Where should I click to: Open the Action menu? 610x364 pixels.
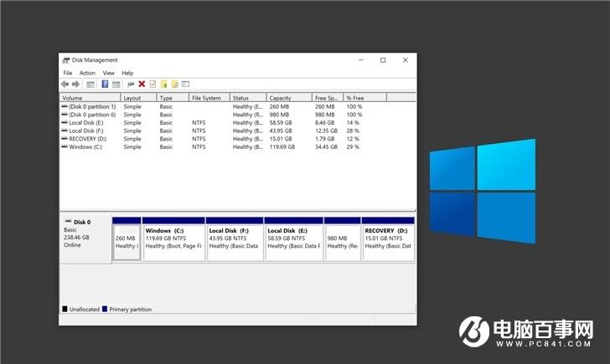pyautogui.click(x=87, y=73)
